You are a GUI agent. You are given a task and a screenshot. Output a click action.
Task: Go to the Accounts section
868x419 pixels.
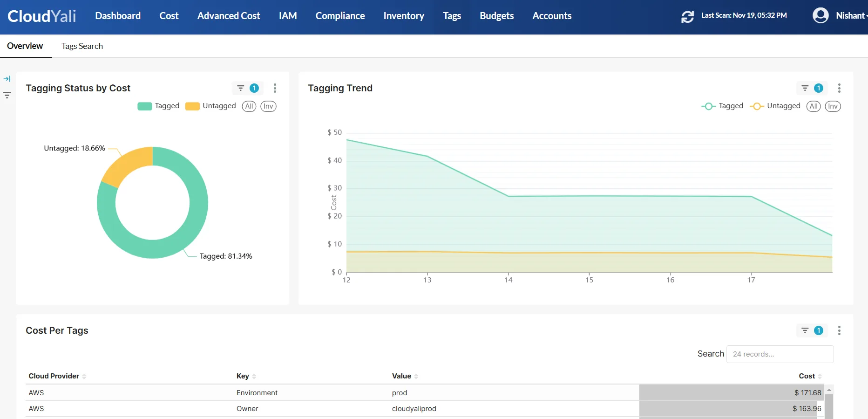[552, 16]
